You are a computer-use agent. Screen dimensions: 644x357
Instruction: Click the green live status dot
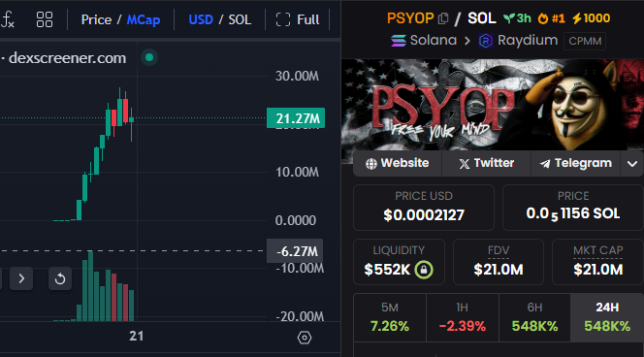click(x=149, y=57)
